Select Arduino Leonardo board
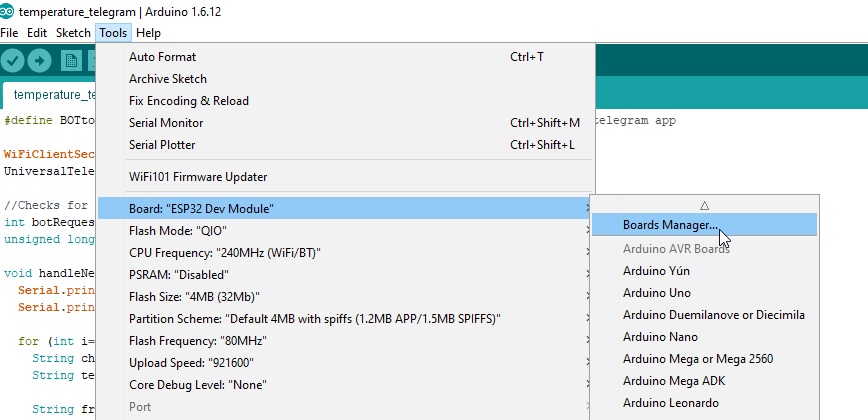 pos(704,403)
